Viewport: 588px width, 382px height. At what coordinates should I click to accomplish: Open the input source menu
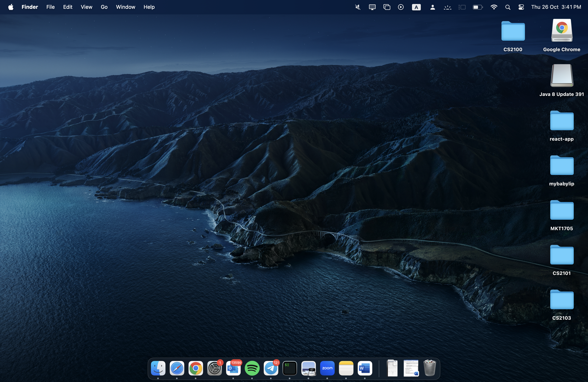coord(416,7)
